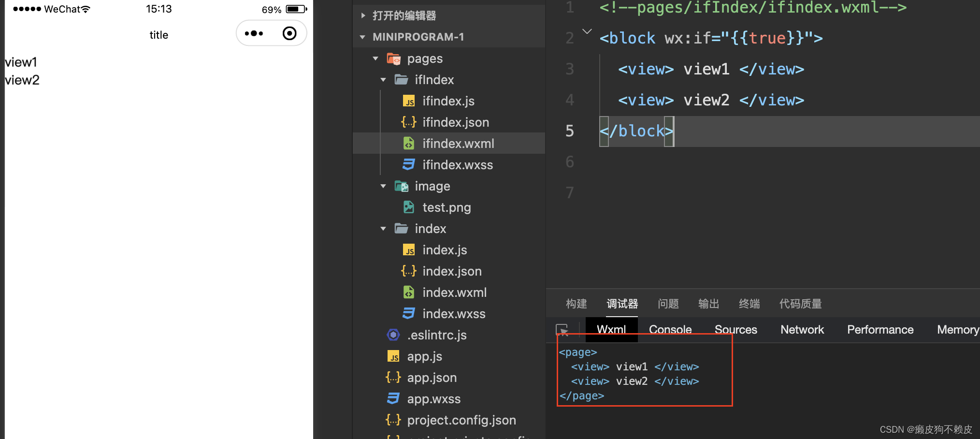Select the Performance tab
Image resolution: width=980 pixels, height=439 pixels.
tap(880, 329)
